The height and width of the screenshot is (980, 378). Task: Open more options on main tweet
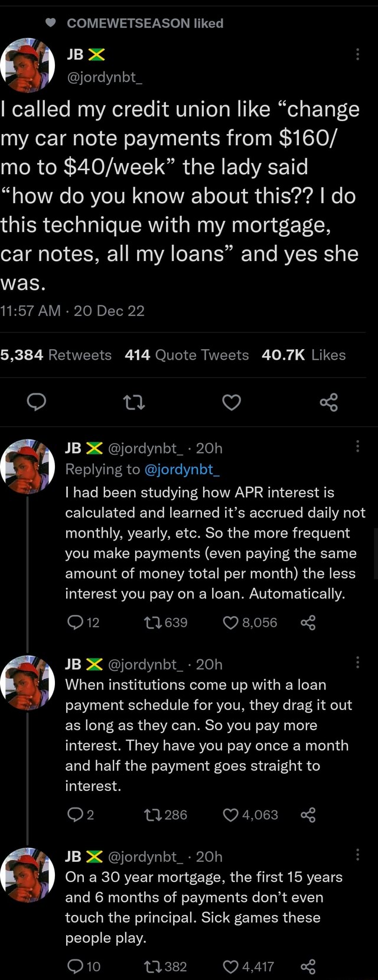coord(357,55)
